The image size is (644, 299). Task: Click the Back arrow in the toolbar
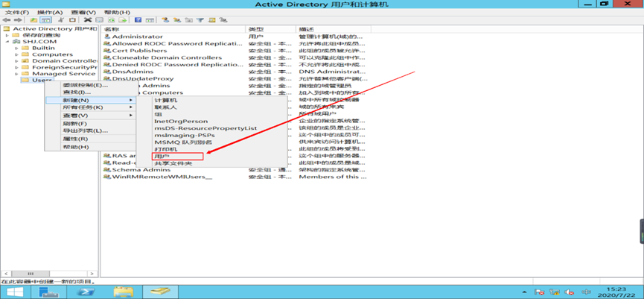tap(7, 19)
